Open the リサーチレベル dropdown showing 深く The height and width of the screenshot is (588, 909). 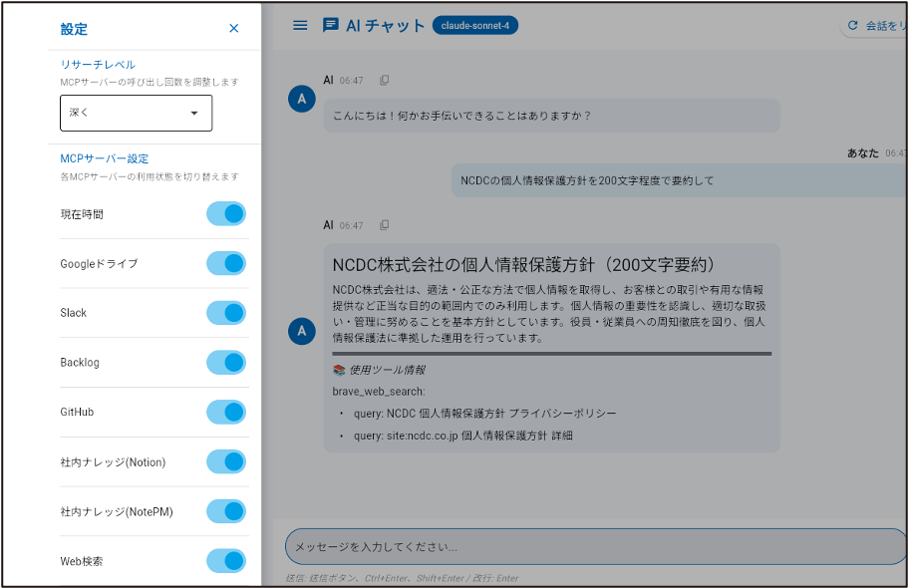click(136, 113)
